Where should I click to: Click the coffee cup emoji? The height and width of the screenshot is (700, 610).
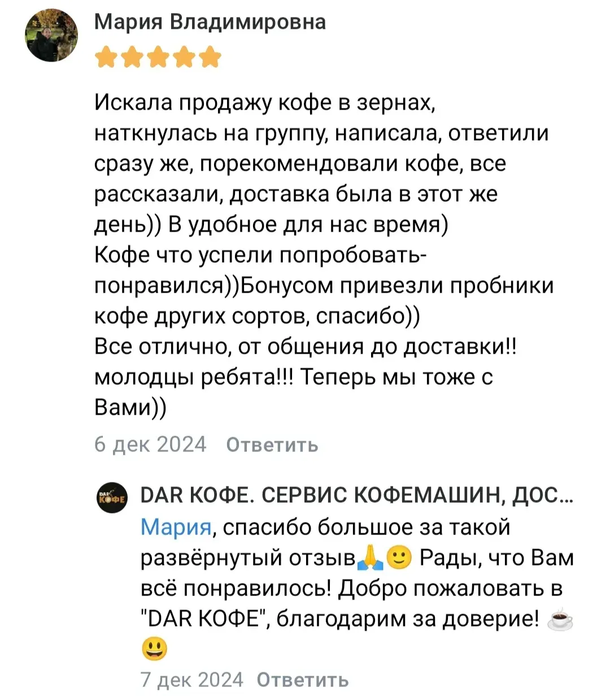coord(560,620)
